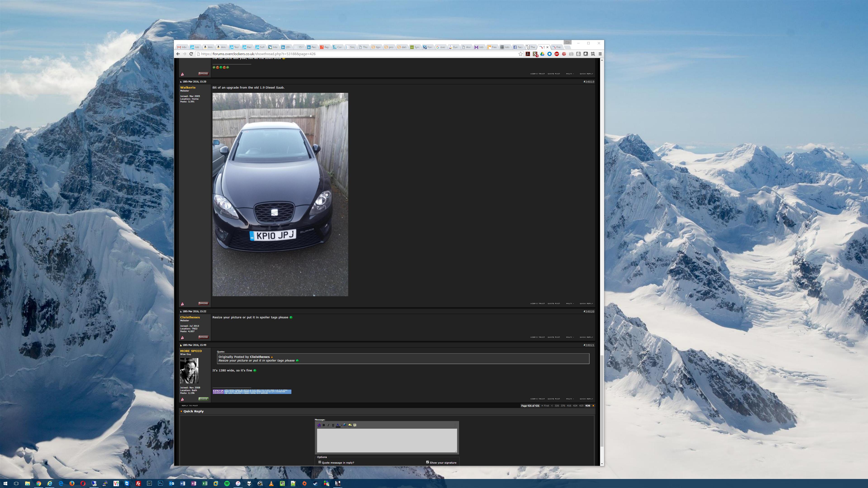Reload the overclockers forum page
Screen dimensions: 868x488
tap(191, 54)
